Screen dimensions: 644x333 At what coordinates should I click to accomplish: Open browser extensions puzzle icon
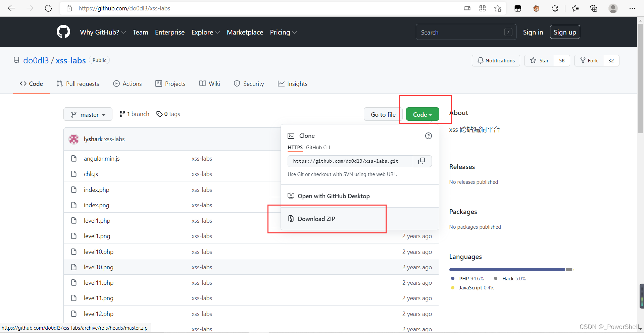555,8
